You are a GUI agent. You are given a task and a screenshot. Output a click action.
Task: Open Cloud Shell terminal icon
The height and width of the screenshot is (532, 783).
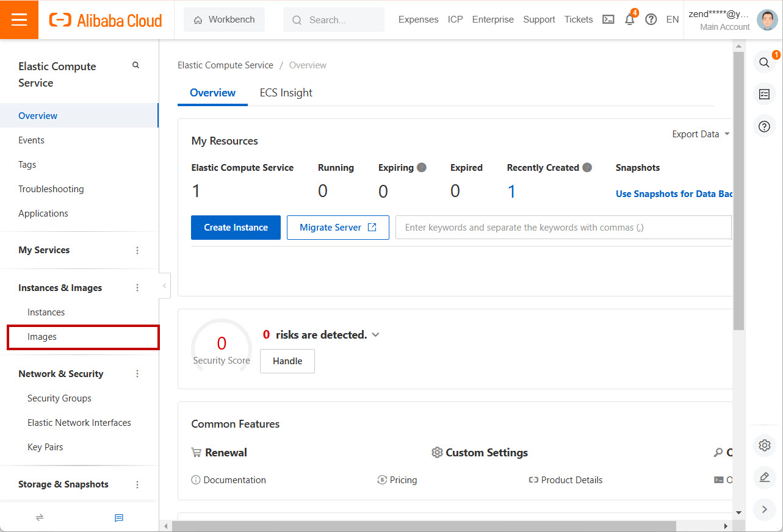coord(608,20)
